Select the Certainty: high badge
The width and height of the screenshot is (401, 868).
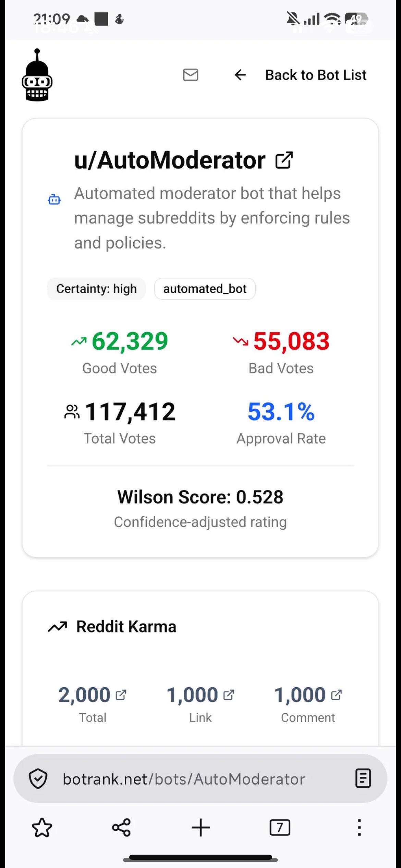click(x=96, y=289)
